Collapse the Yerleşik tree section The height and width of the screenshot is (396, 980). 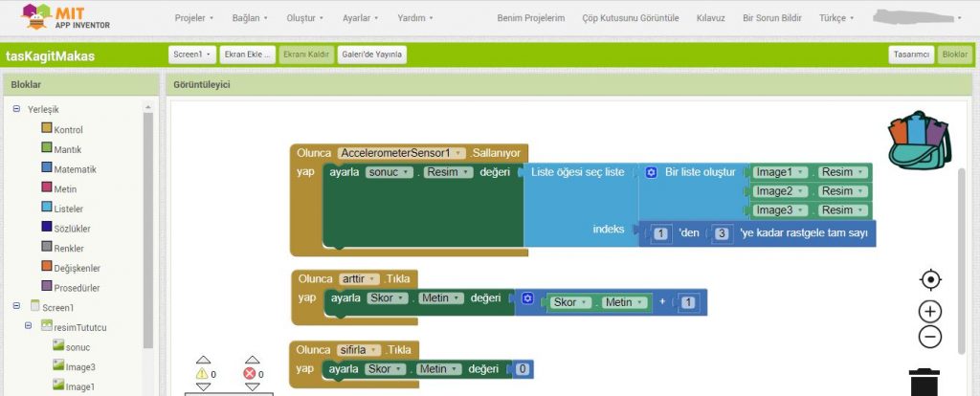16,109
